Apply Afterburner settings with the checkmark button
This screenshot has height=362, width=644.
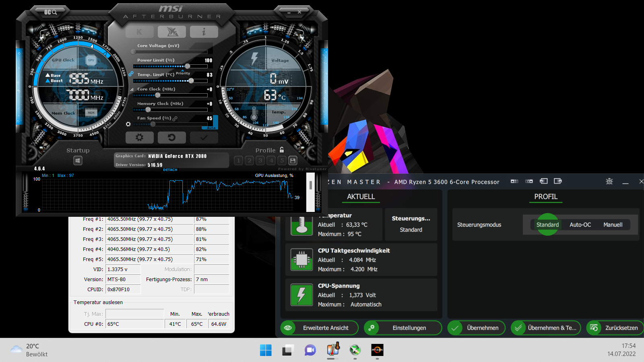[x=204, y=138]
